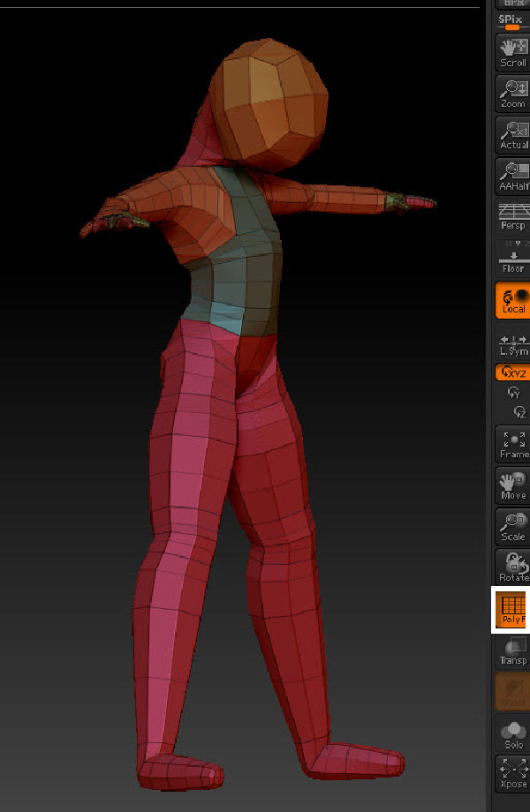Disable Local rotation mode
Image resolution: width=530 pixels, height=812 pixels.
pyautogui.click(x=512, y=299)
